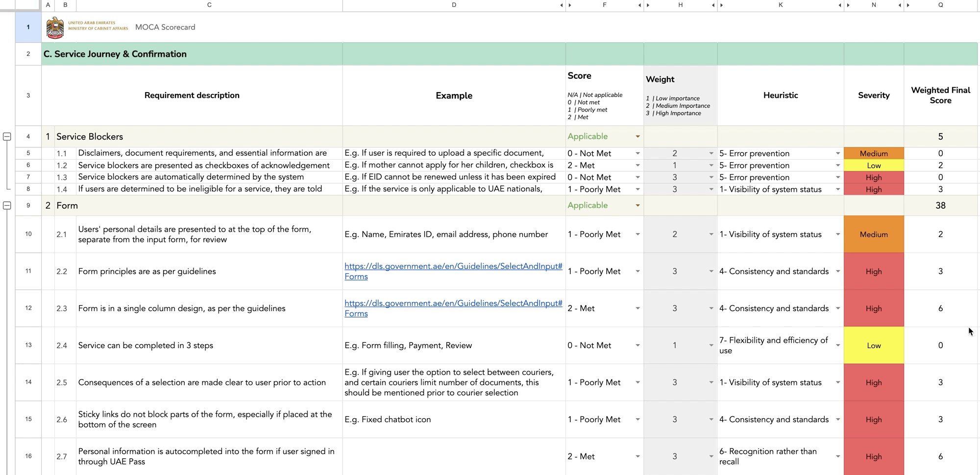
Task: Select the yellow Low severity cell for 2.4
Action: (874, 345)
